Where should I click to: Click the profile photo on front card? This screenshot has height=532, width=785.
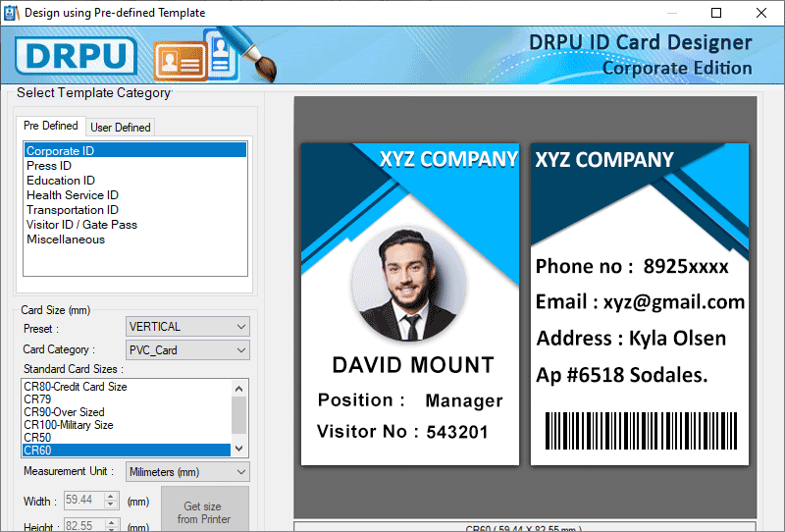[408, 284]
